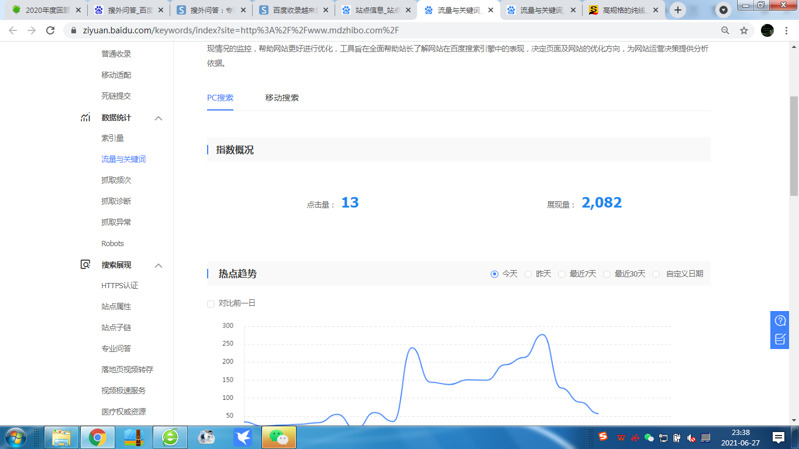Open the Chrome tab search dropdown

723,10
